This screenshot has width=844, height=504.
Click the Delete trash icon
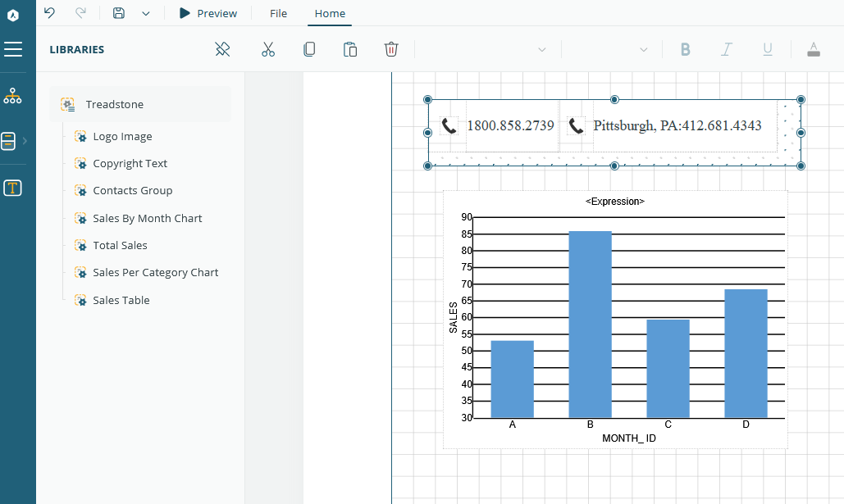391,49
